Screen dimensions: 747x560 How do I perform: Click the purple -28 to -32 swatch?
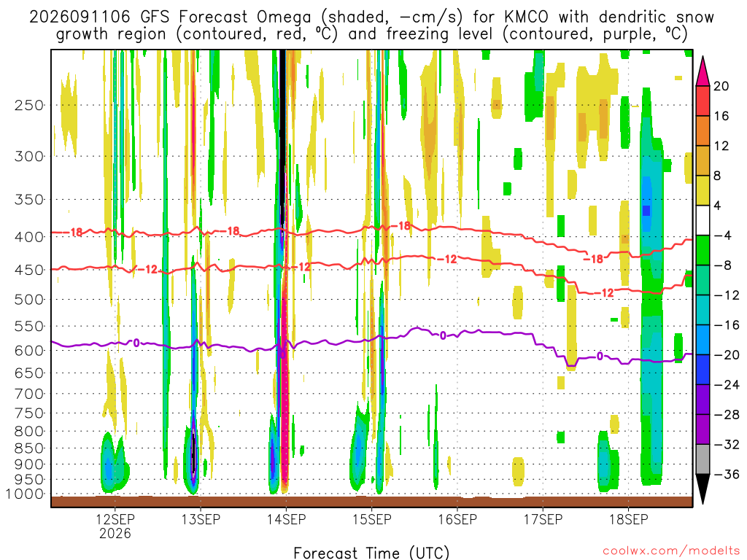point(703,429)
